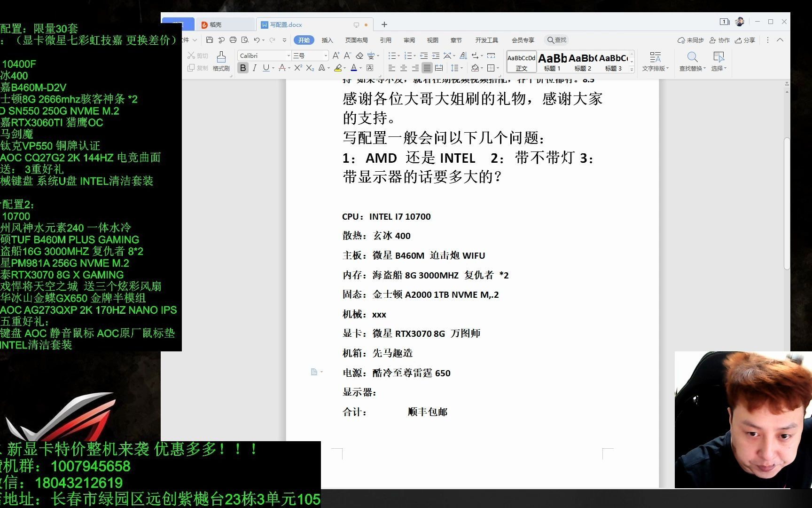Viewport: 812px width, 508px height.
Task: Select the Format Painter brush (格式刷)
Action: pyautogui.click(x=221, y=61)
